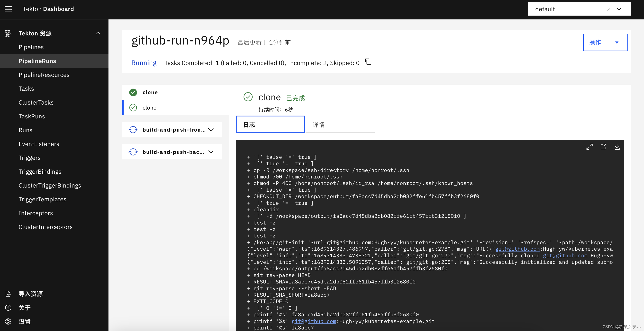
Task: Click the build-and-push-bac... running spinner icon
Action: click(133, 152)
